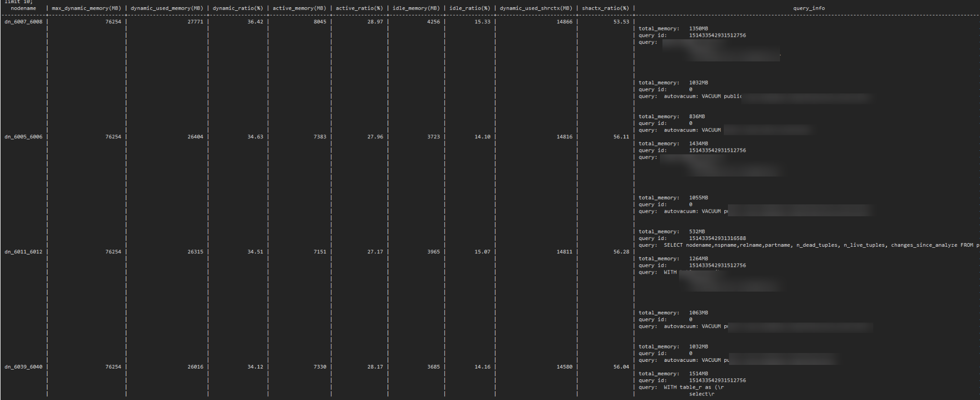980x400 pixels.
Task: Click shactx ratio value 53.53
Action: [621, 22]
